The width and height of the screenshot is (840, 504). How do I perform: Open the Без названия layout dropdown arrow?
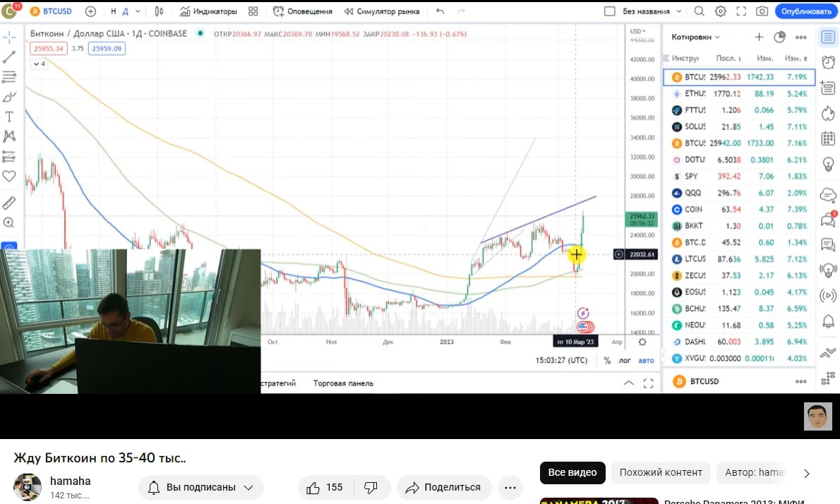(x=679, y=11)
